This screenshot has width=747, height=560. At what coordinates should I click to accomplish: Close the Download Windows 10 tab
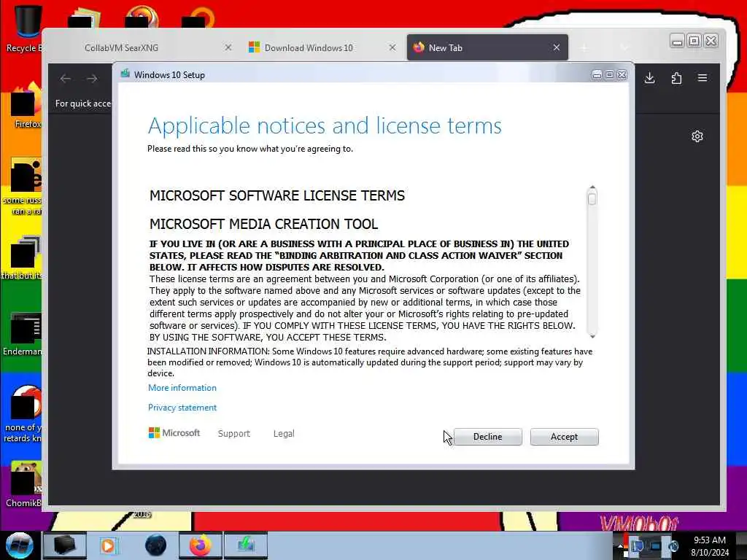(392, 47)
